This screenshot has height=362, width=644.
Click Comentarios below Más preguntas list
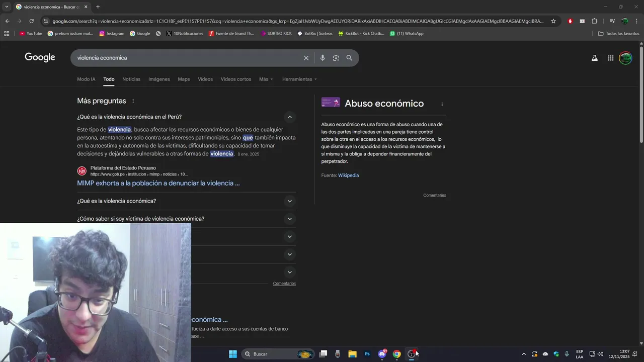(x=284, y=284)
